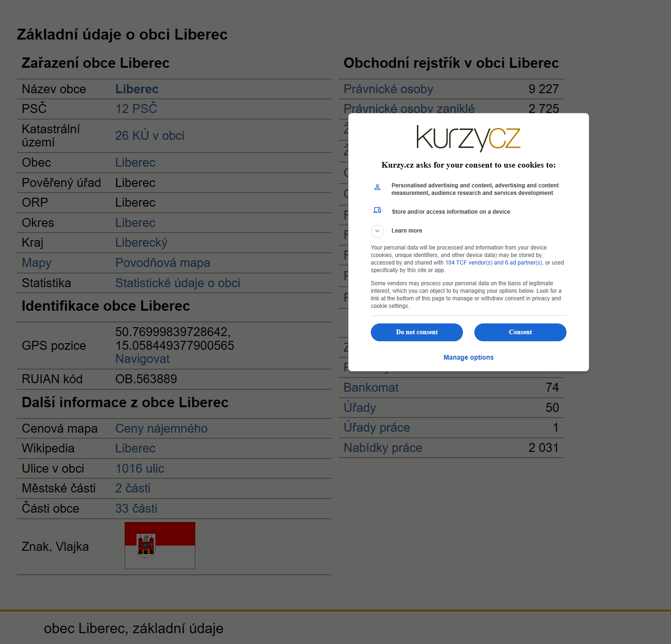Open the Právnické osoby link

[x=388, y=89]
